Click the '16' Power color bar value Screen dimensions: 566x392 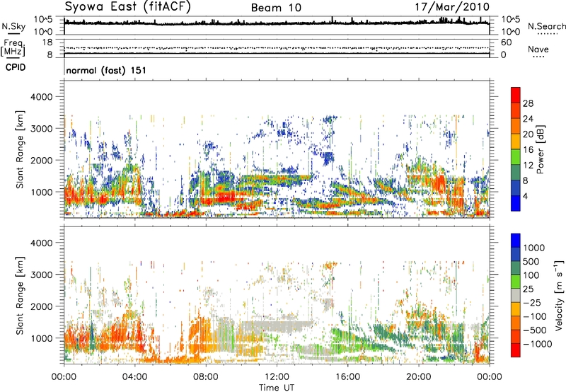pos(528,150)
